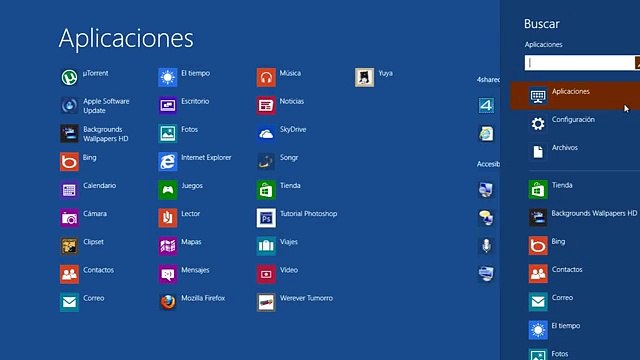640x360 pixels.
Task: Open the Songr app icon
Action: [x=266, y=162]
